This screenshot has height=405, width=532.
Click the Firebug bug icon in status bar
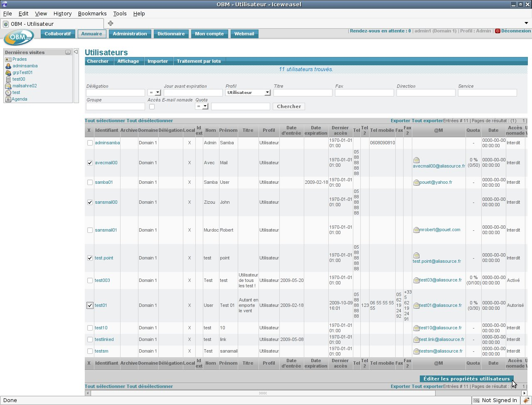pos(526,400)
